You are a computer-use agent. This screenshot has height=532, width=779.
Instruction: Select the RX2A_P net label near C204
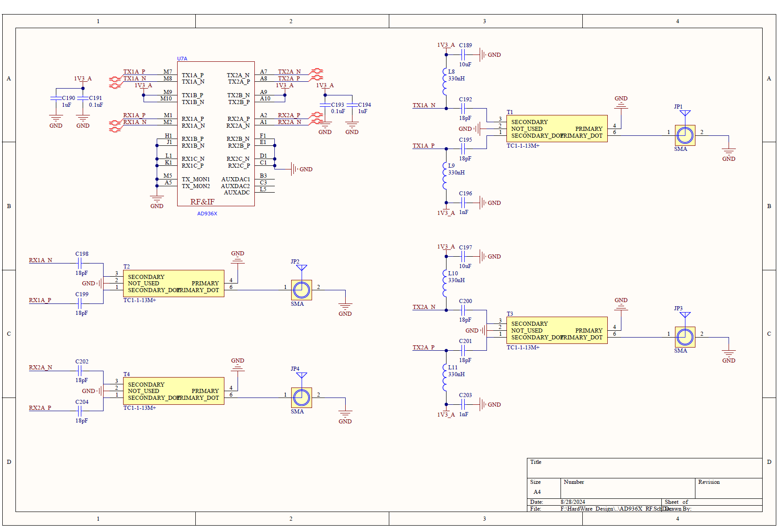tap(40, 408)
